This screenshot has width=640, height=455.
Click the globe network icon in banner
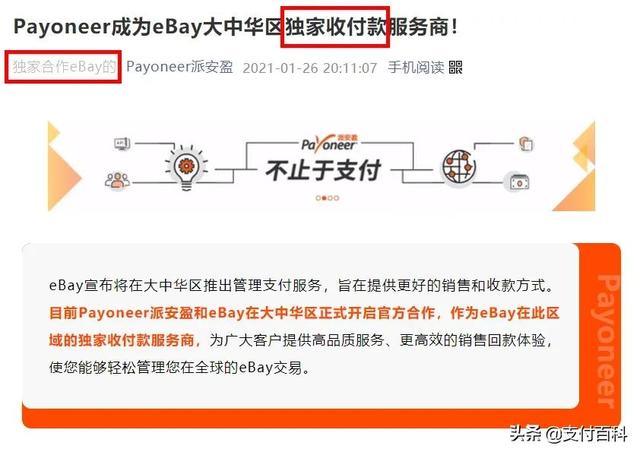460,166
